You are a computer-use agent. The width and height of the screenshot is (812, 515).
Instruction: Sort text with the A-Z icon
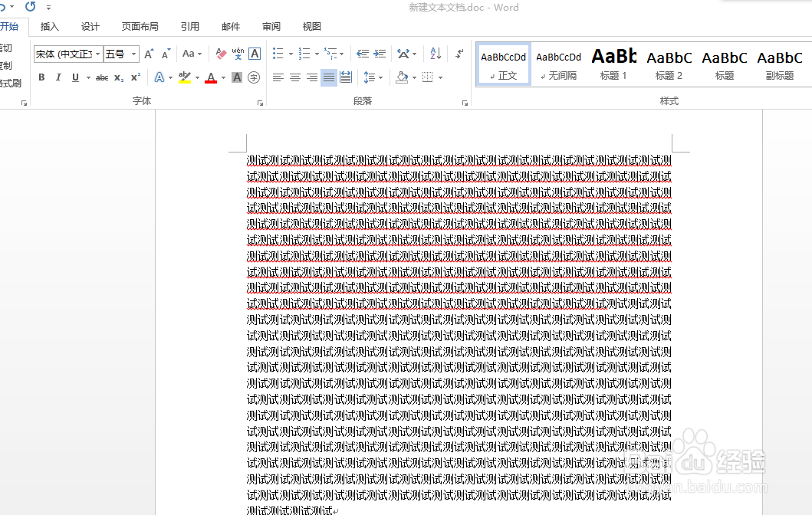[x=436, y=54]
